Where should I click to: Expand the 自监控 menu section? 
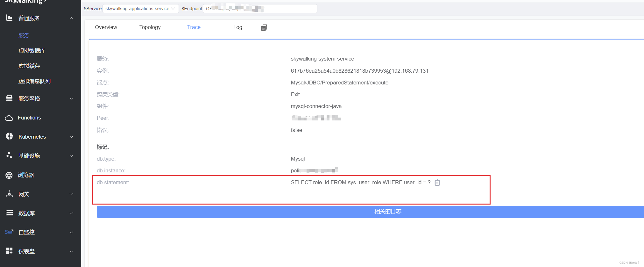tap(71, 232)
